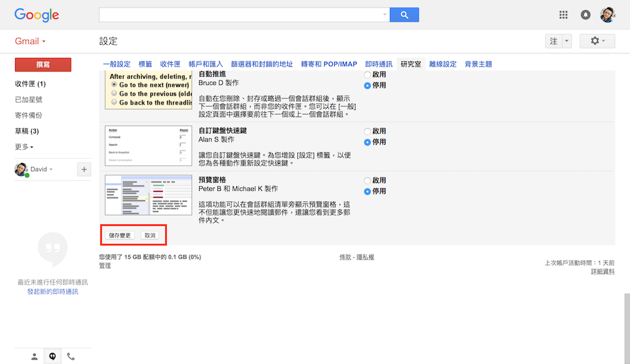Image resolution: width=630 pixels, height=364 pixels.
Task: Select the Hangouts chat bubble icon
Action: pos(52,356)
